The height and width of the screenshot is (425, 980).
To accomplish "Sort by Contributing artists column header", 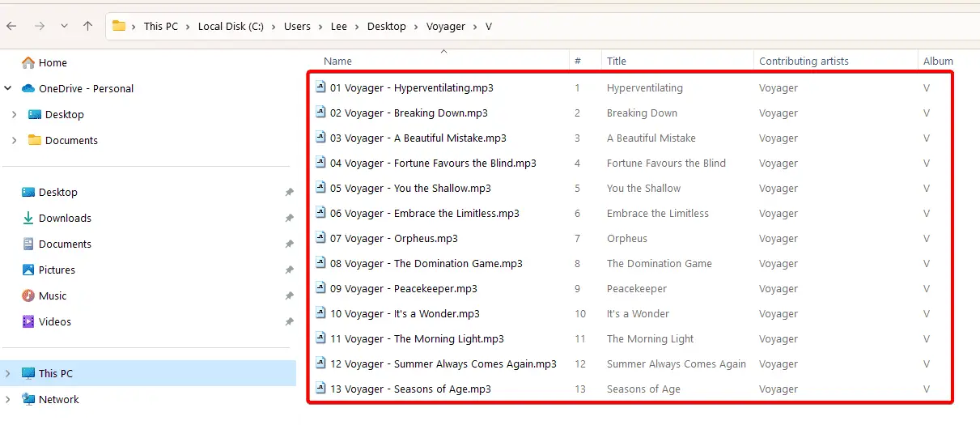I will (x=804, y=61).
